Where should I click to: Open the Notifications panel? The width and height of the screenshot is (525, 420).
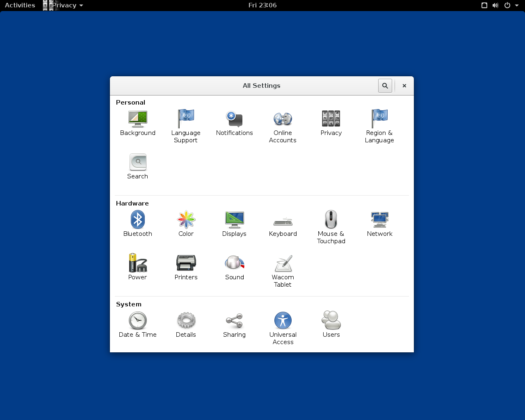(234, 123)
